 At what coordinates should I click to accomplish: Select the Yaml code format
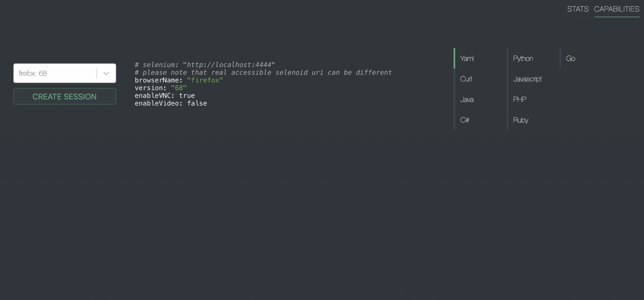467,58
